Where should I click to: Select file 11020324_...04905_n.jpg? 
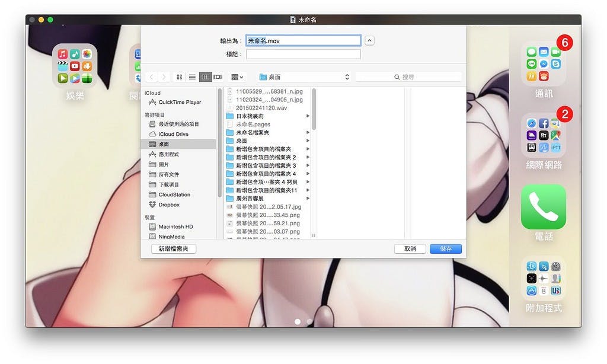[267, 100]
